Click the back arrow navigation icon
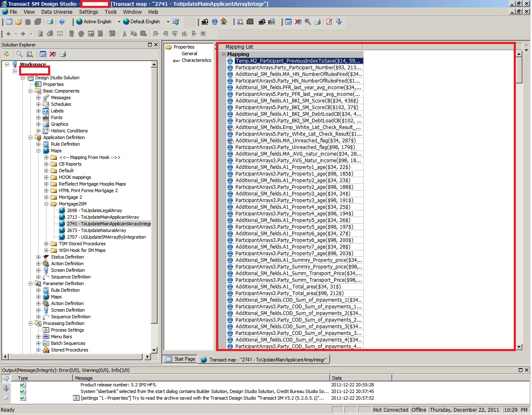Screen dimensions: 532x415 (8, 34)
